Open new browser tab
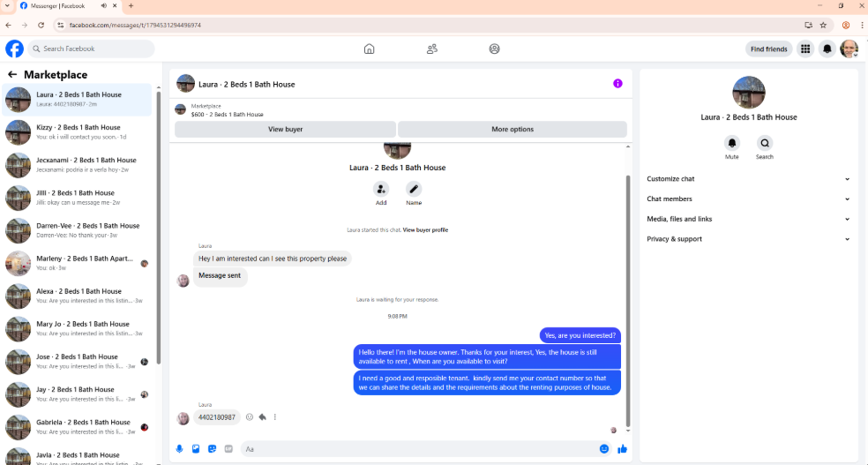Image resolution: width=868 pixels, height=465 pixels. pos(131,5)
